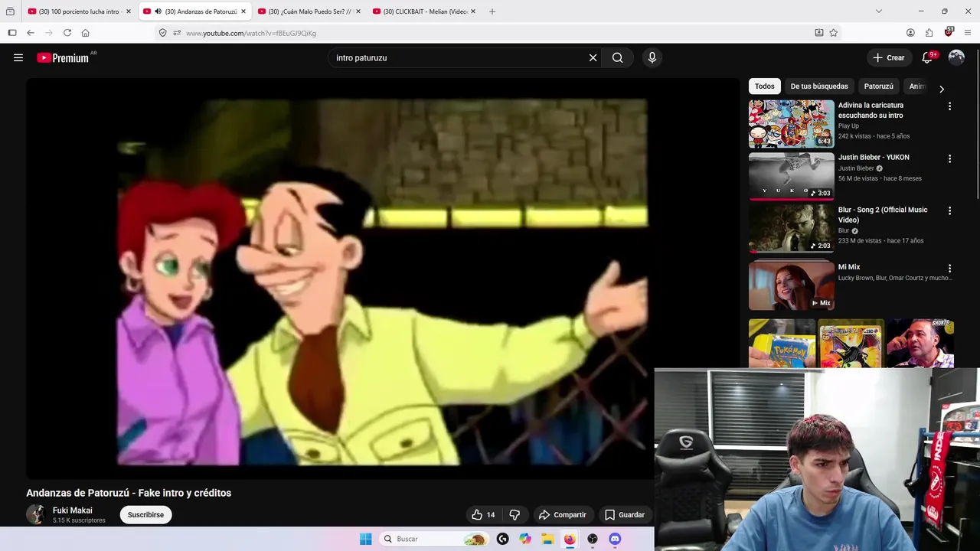Open the Justin Bieber - YUKON title

point(874,157)
